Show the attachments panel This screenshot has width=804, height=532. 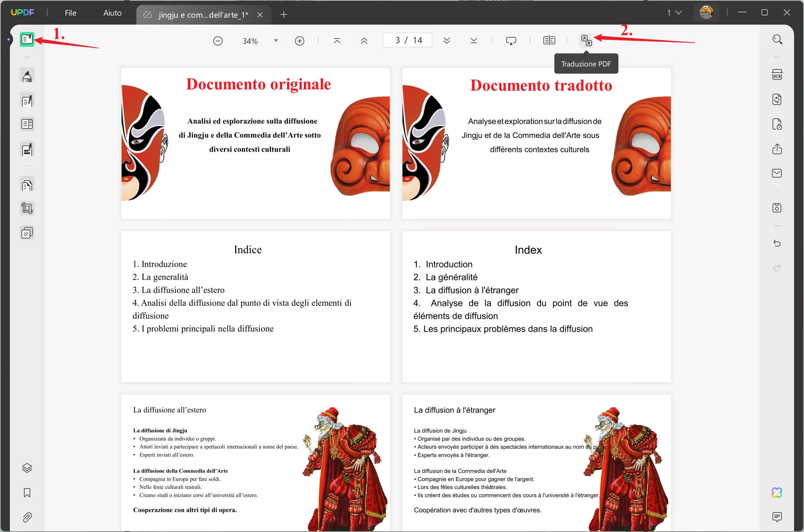[x=27, y=517]
